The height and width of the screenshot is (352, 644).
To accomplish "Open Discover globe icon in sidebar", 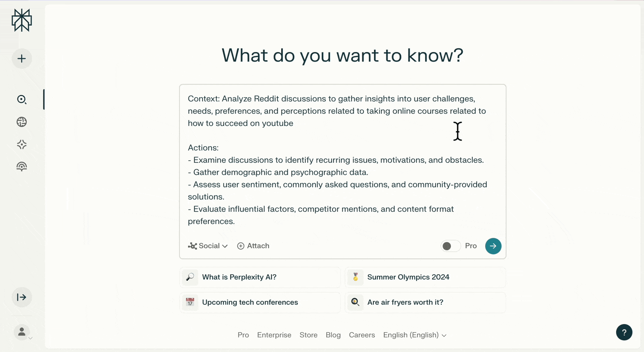I will (22, 122).
